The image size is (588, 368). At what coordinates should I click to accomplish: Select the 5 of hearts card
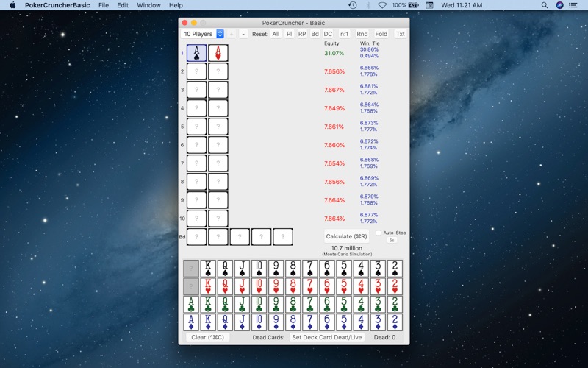(x=344, y=286)
